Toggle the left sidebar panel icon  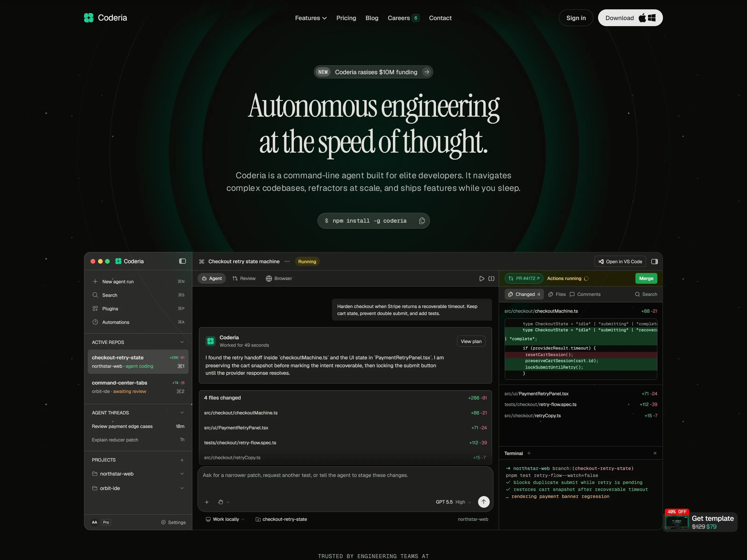(182, 261)
